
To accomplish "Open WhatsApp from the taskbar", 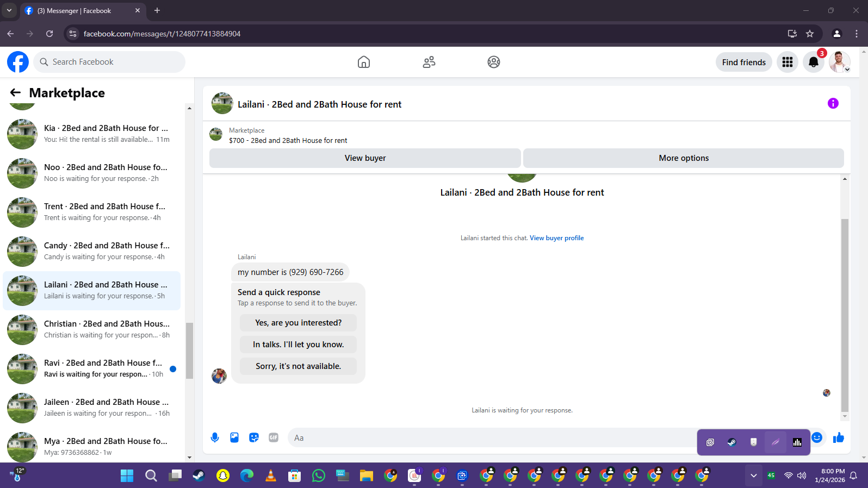I will point(319,476).
